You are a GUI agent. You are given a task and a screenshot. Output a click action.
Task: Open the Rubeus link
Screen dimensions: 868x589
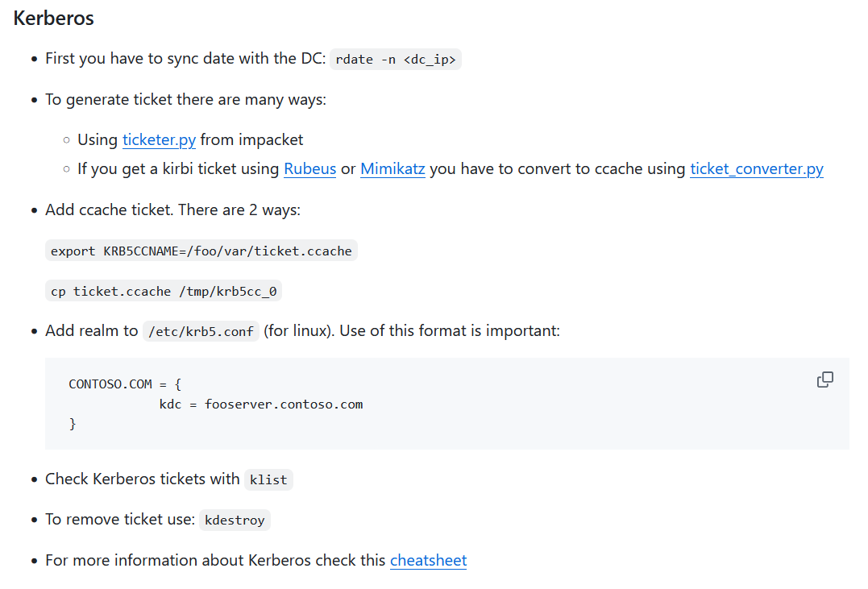click(309, 169)
